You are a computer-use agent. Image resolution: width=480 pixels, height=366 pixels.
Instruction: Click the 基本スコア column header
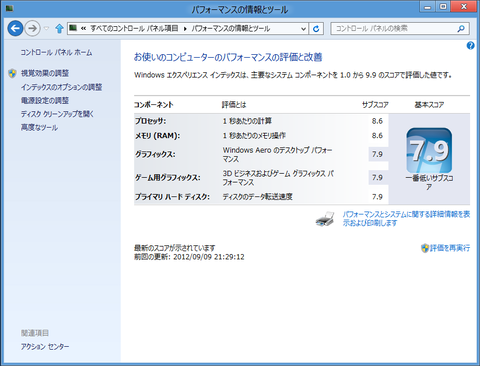tap(429, 105)
